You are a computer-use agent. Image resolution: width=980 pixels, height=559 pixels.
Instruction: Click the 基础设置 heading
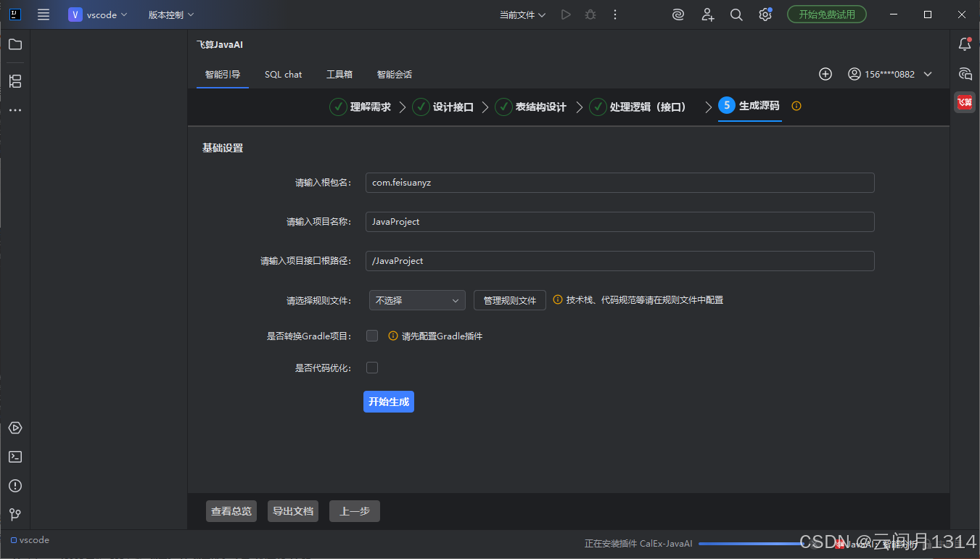[223, 148]
